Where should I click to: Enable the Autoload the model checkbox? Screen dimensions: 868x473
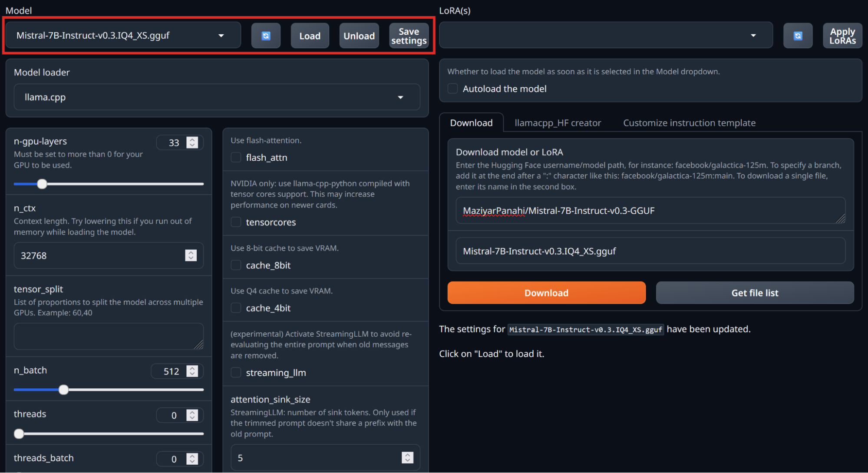click(453, 89)
